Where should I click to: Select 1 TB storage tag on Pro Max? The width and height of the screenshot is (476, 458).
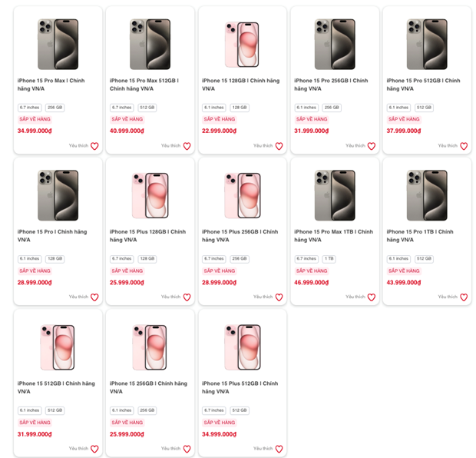tap(329, 259)
